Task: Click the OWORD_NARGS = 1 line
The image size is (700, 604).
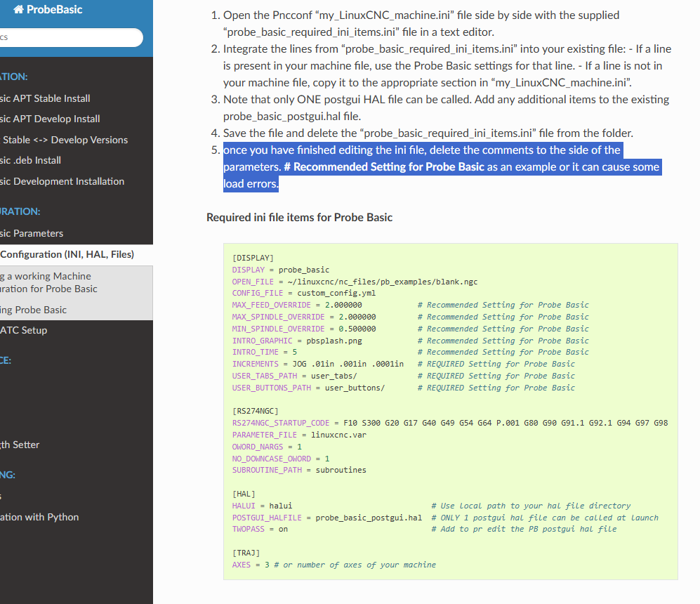Action: (x=267, y=447)
